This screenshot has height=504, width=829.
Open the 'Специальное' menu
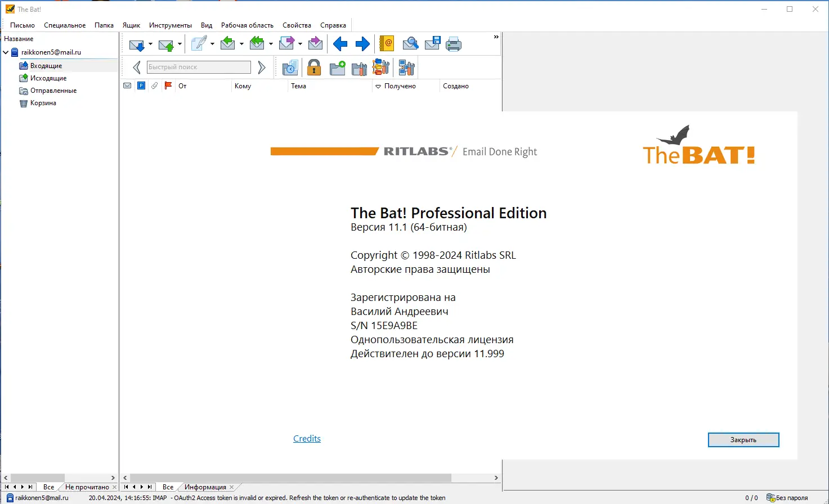click(65, 25)
